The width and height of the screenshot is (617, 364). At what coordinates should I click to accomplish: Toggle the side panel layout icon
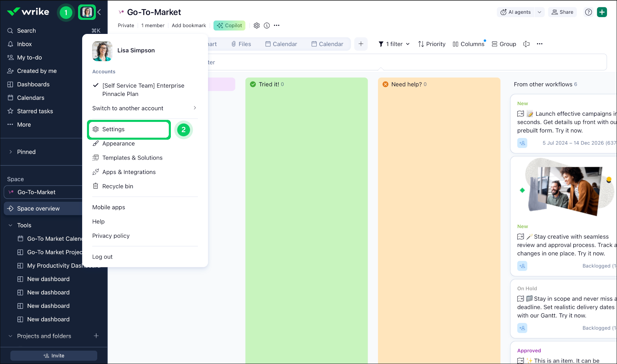[526, 44]
